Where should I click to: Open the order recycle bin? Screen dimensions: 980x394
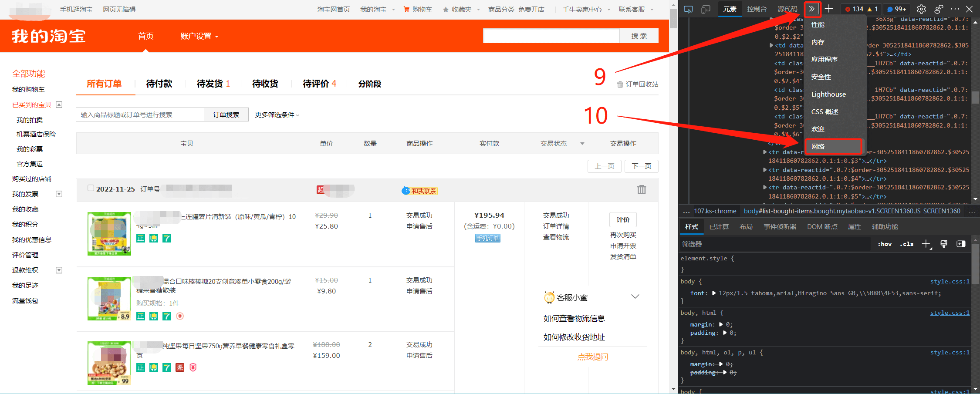pyautogui.click(x=638, y=84)
